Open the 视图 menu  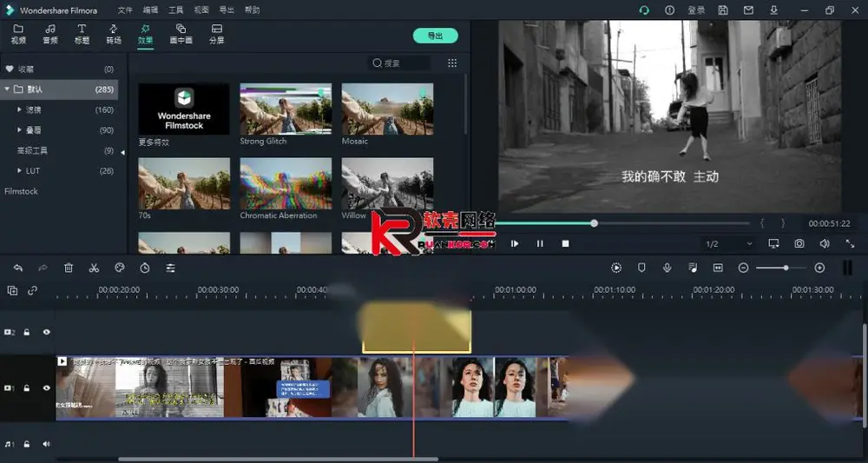(201, 10)
